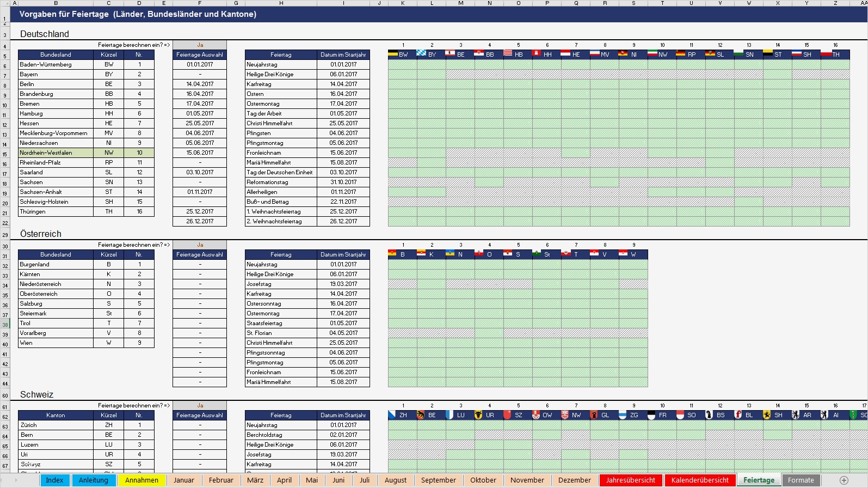Select the Saarland SL flag icon
The height and width of the screenshot is (488, 868).
[x=710, y=53]
